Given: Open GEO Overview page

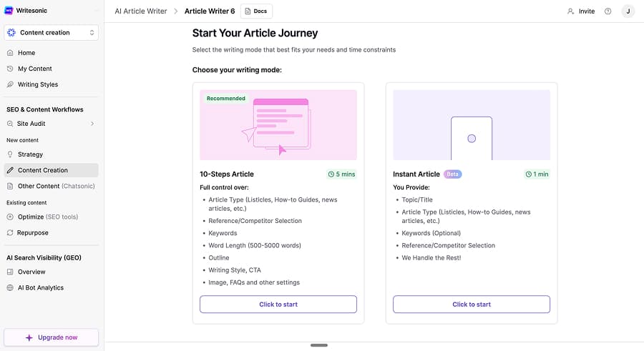Looking at the screenshot, I should point(31,272).
